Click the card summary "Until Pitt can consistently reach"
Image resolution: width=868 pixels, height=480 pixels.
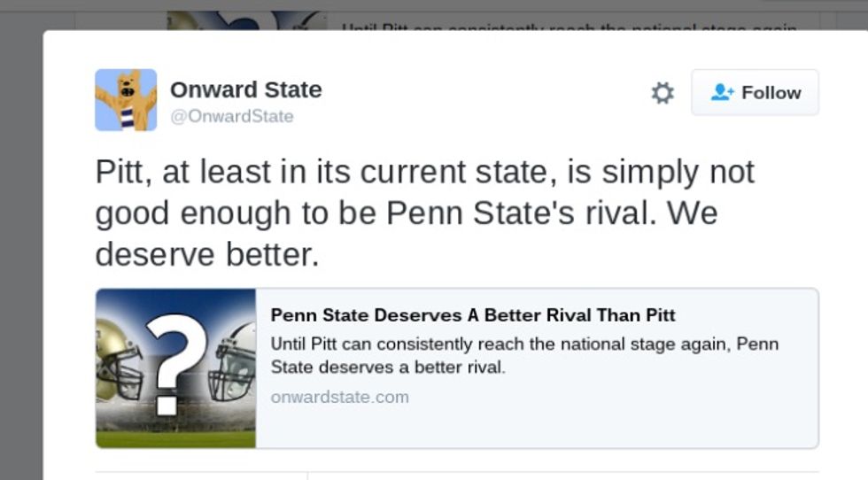coord(524,354)
